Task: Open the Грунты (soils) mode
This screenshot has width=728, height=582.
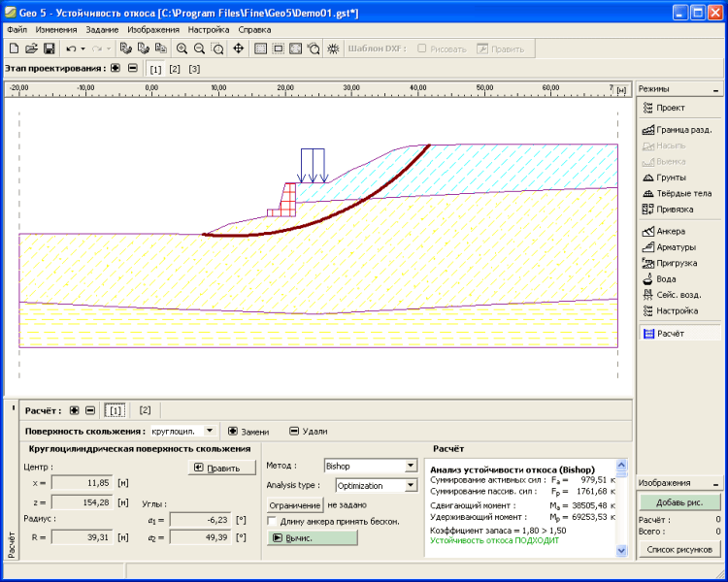Action: (670, 178)
